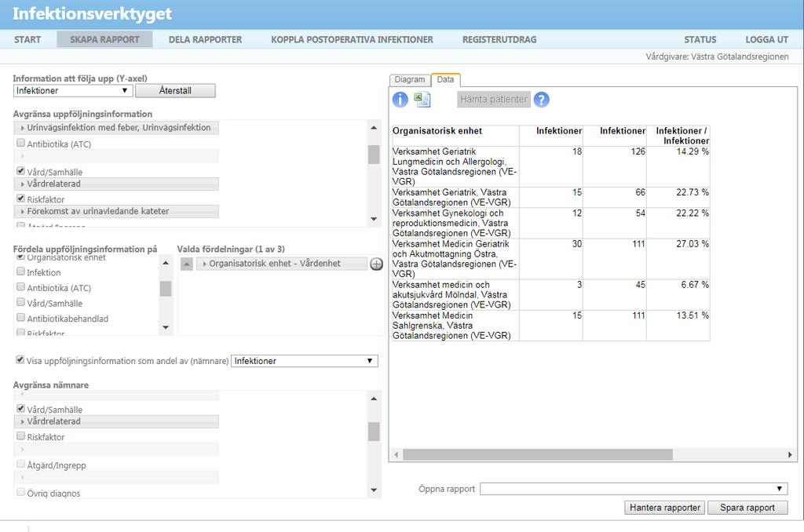Click the scrollbar thumb of Avgränsa uppföljningsinformation
This screenshot has width=804, height=532.
[x=374, y=155]
